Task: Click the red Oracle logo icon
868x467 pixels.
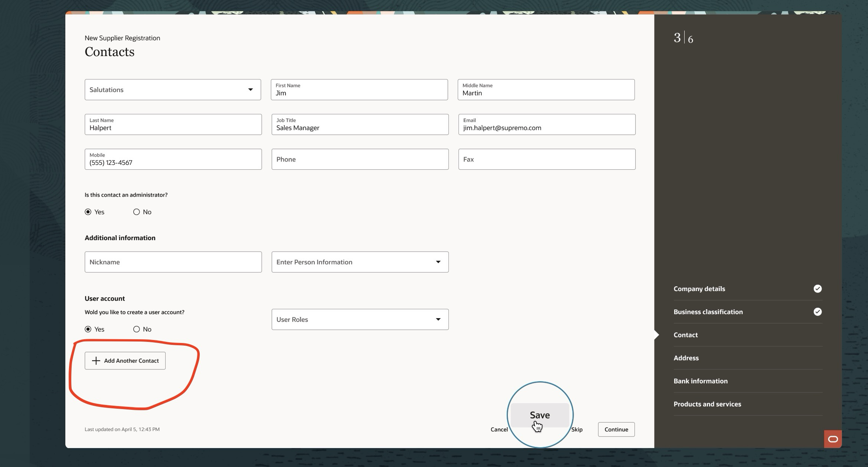Action: 833,439
